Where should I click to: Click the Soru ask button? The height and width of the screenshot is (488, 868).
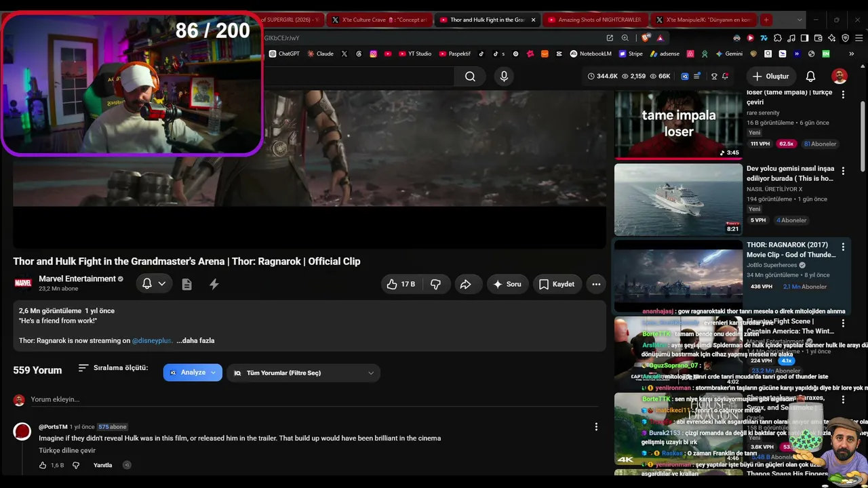click(x=507, y=285)
